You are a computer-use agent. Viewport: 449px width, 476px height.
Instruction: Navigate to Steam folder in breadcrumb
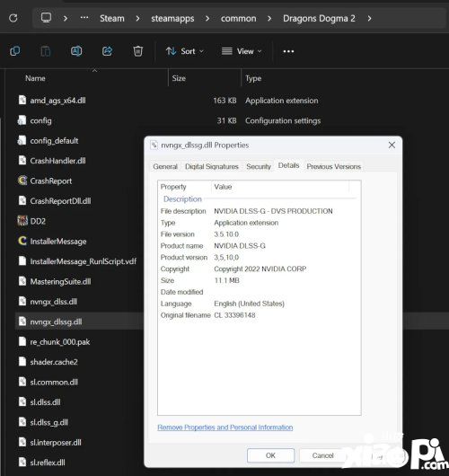tap(112, 19)
